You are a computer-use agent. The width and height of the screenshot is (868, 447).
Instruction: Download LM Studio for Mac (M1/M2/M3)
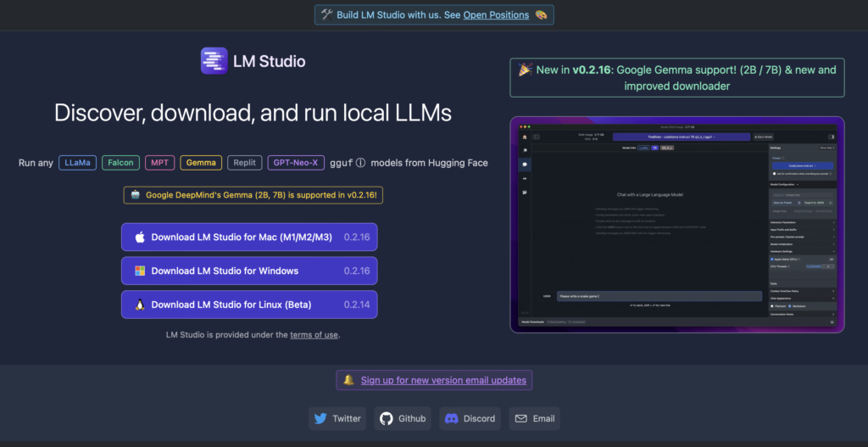point(249,237)
